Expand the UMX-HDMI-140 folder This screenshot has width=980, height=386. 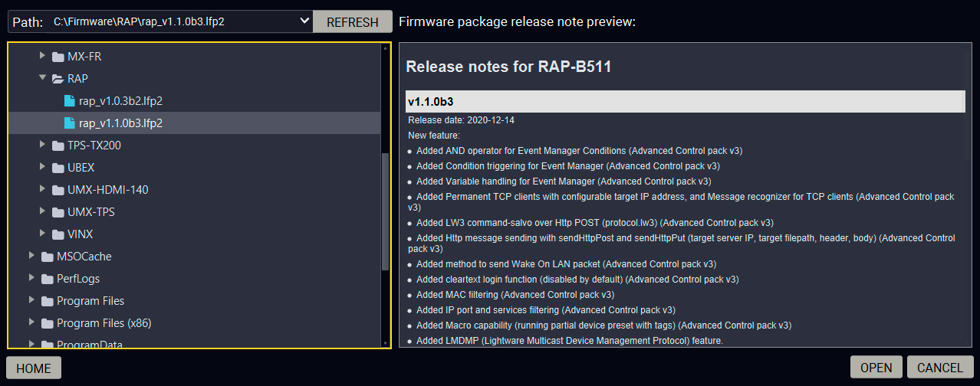tap(42, 190)
